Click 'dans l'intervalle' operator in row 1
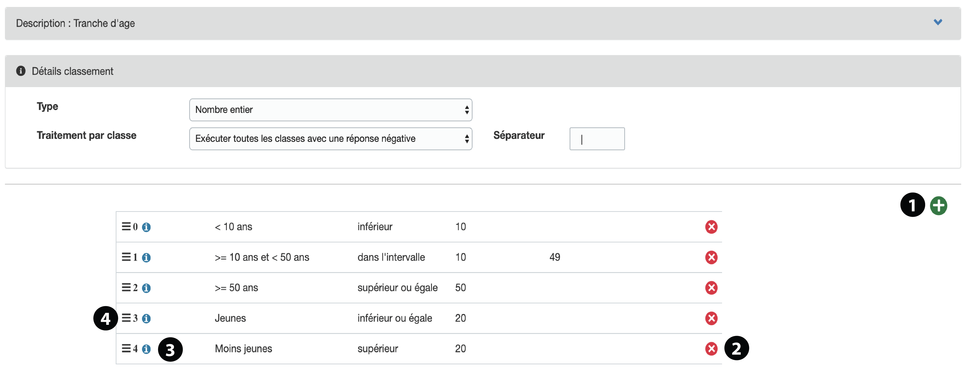 [x=391, y=257]
